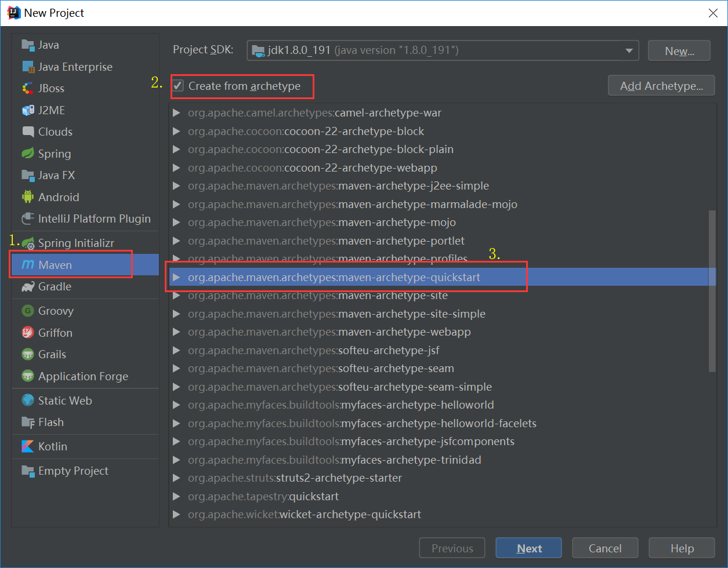The width and height of the screenshot is (728, 568).
Task: Click the Spring leaf icon
Action: click(x=28, y=154)
